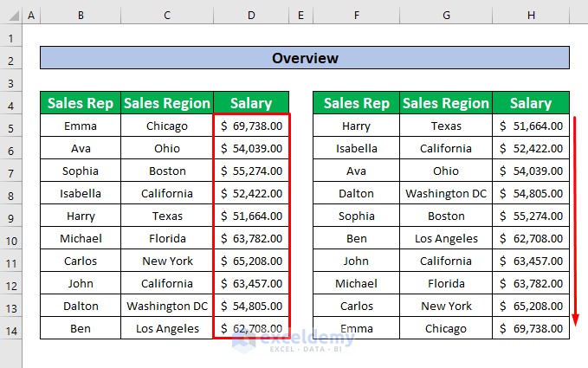The height and width of the screenshot is (368, 588).
Task: Select Dalton cell in column F
Action: click(x=356, y=193)
